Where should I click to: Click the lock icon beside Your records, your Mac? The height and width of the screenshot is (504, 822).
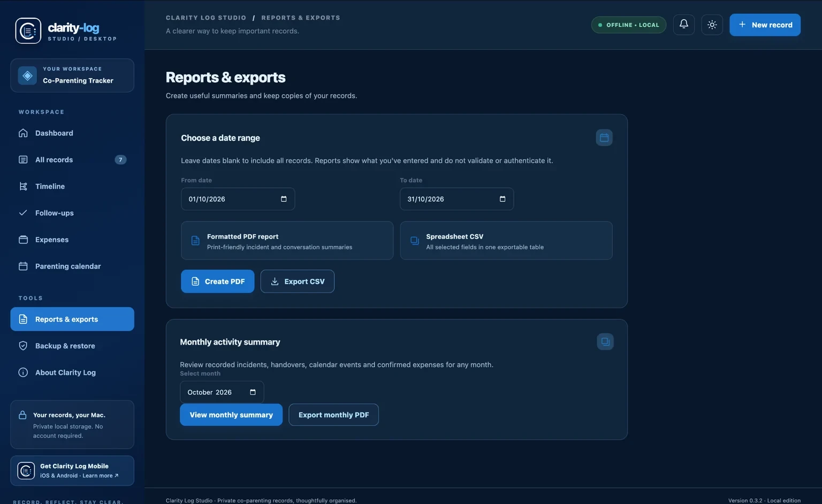(x=22, y=415)
